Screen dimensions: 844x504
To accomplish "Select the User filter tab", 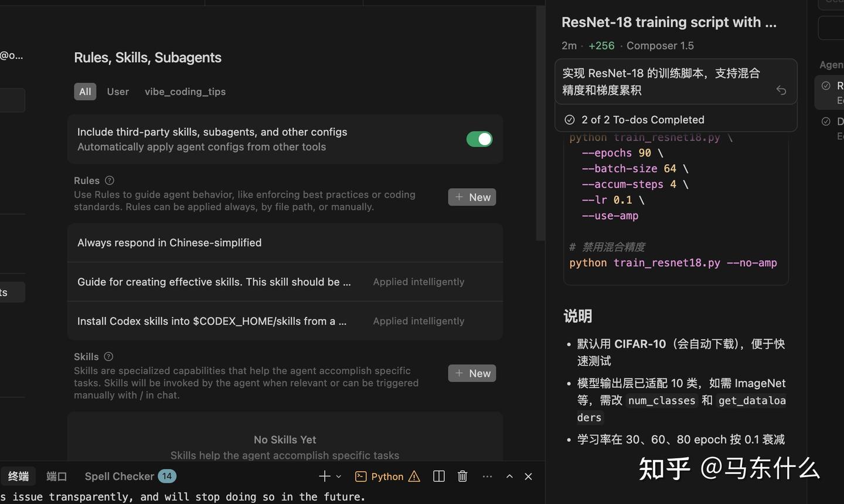I will pos(118,91).
